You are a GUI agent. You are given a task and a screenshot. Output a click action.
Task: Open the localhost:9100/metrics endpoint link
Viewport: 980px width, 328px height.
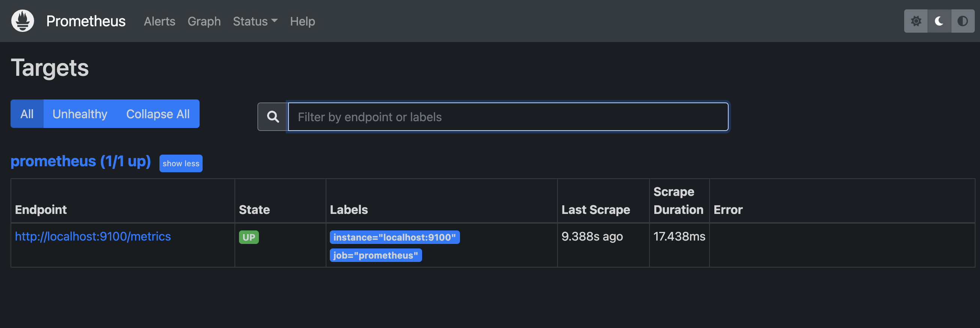pyautogui.click(x=93, y=236)
